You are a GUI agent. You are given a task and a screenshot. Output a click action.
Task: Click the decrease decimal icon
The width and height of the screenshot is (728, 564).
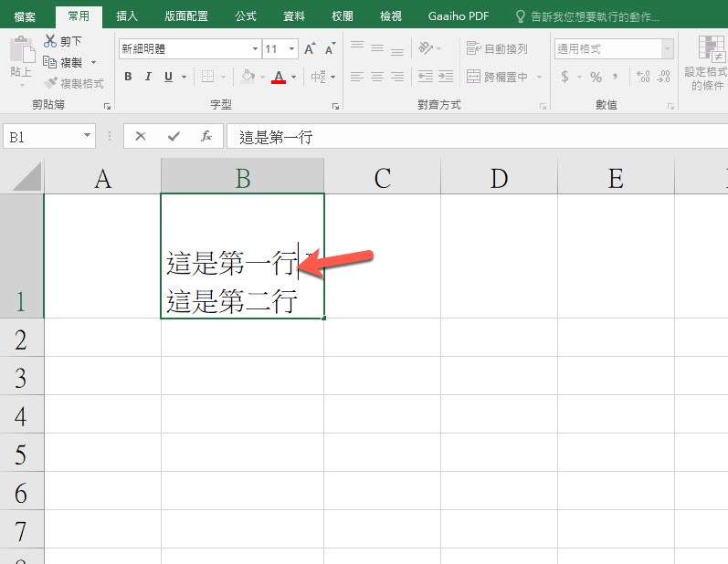(663, 77)
